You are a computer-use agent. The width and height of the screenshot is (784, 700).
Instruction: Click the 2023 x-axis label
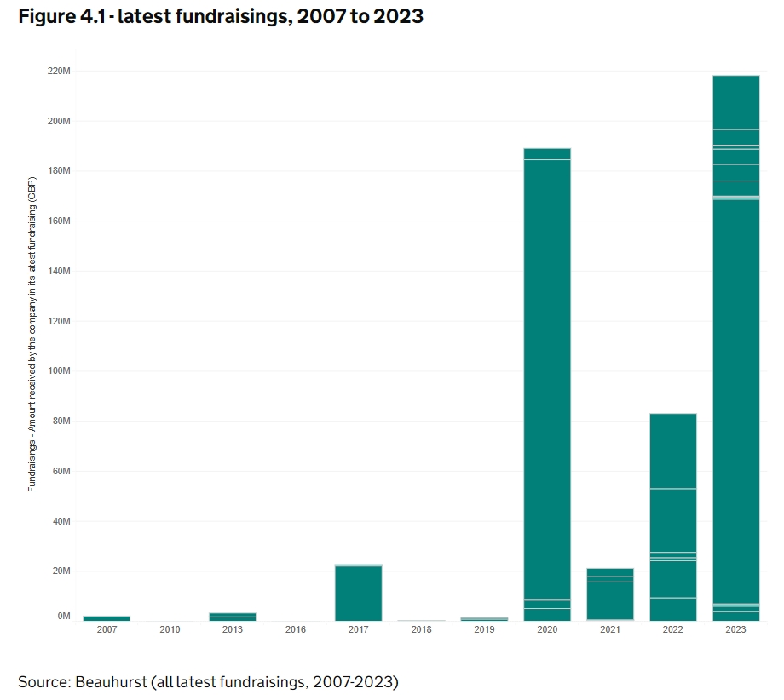735,630
